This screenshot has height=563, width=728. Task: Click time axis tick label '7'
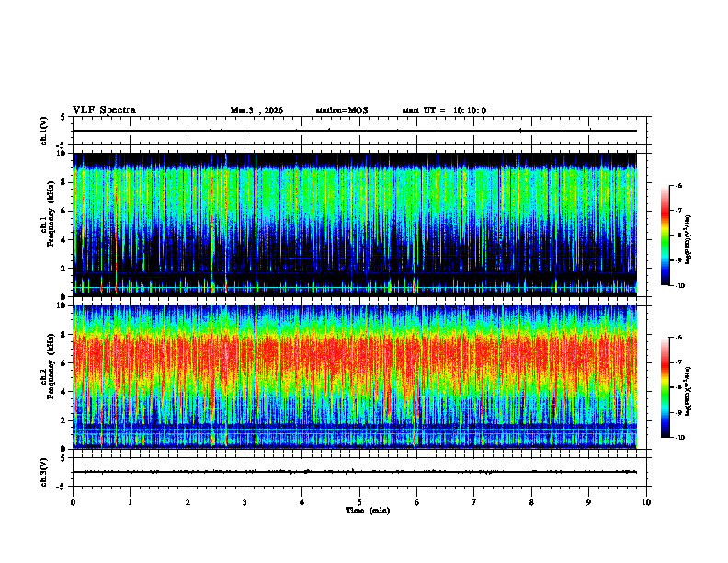(x=474, y=502)
